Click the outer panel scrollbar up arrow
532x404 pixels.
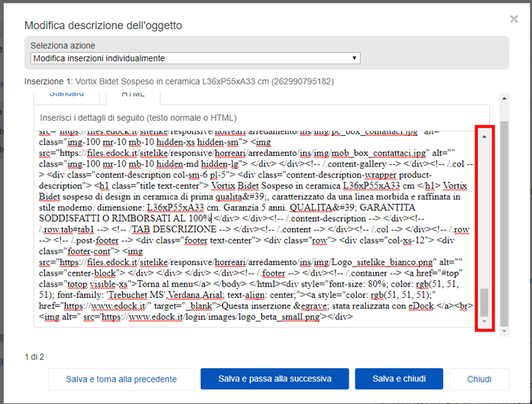[x=504, y=99]
